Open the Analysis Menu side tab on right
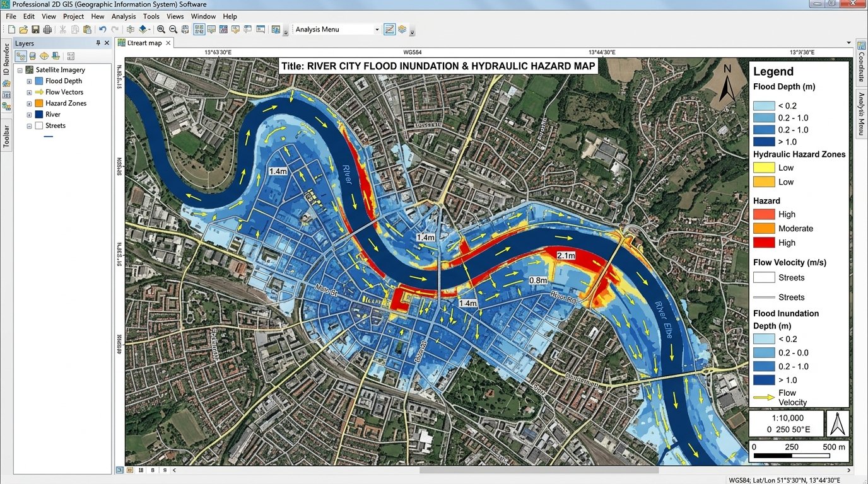Image resolution: width=868 pixels, height=484 pixels. click(861, 114)
